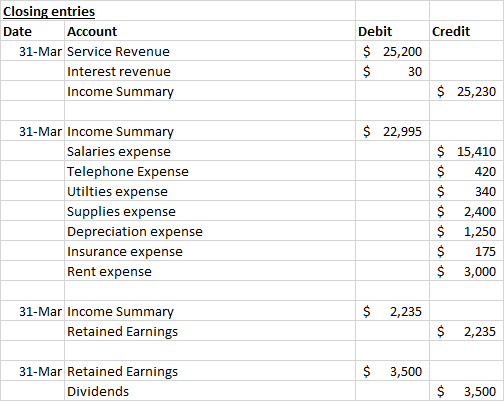Screen dimensions: 504x401
Task: Click the 'Credit' column header cell
Action: point(466,31)
